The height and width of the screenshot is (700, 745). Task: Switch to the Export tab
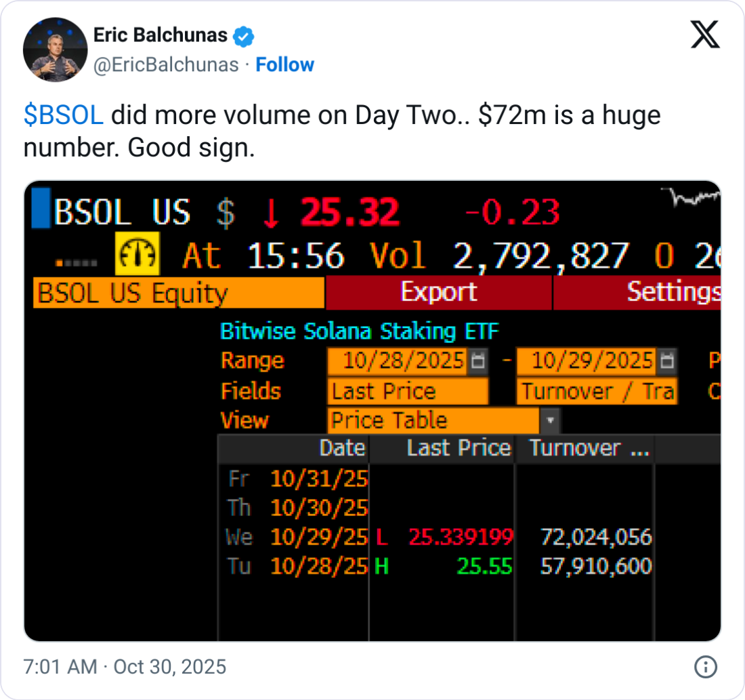pos(439,293)
